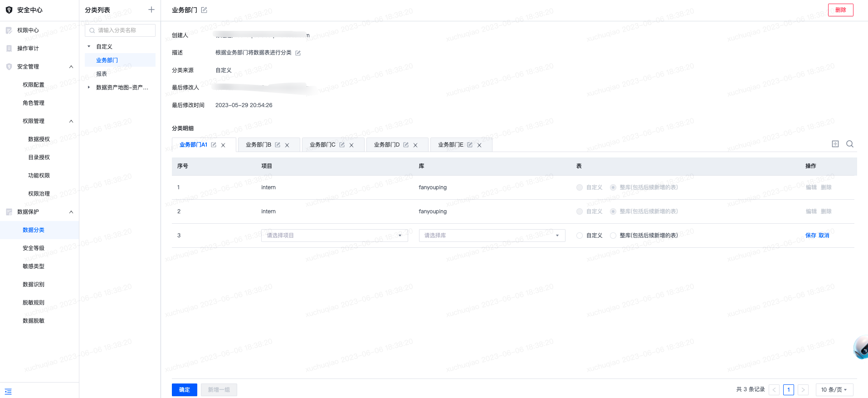Close the 业务部门D tab
Screen dimensions: 868x398
click(x=415, y=145)
